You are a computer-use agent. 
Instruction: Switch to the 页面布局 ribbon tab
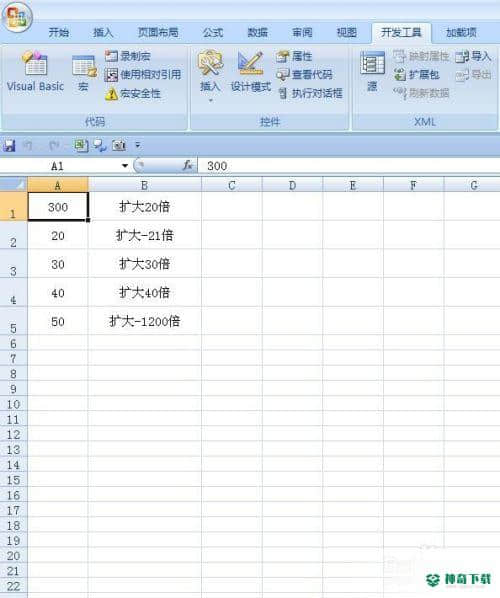(158, 32)
